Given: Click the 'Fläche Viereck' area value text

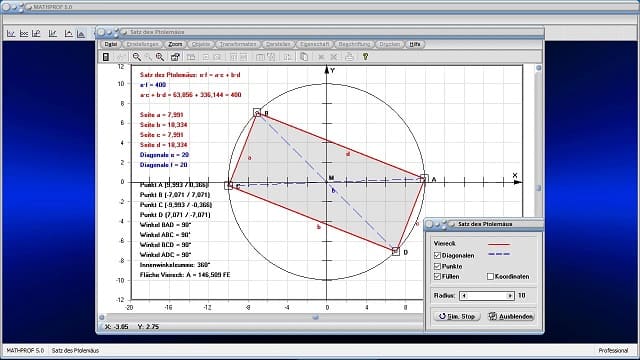Looking at the screenshot, I should click(x=185, y=275).
